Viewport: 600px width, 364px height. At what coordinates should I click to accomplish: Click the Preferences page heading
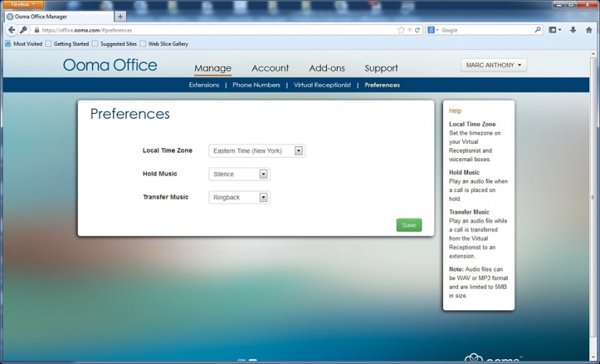pyautogui.click(x=130, y=114)
